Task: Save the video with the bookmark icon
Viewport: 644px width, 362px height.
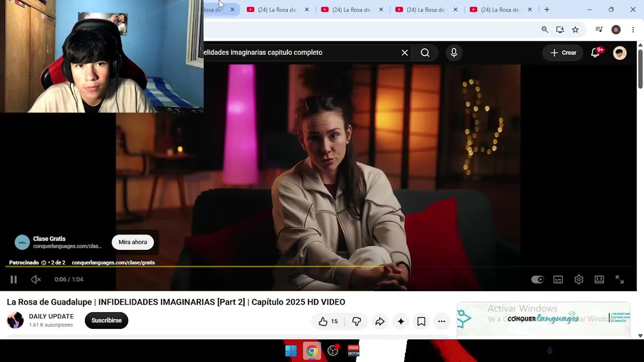Action: click(422, 321)
